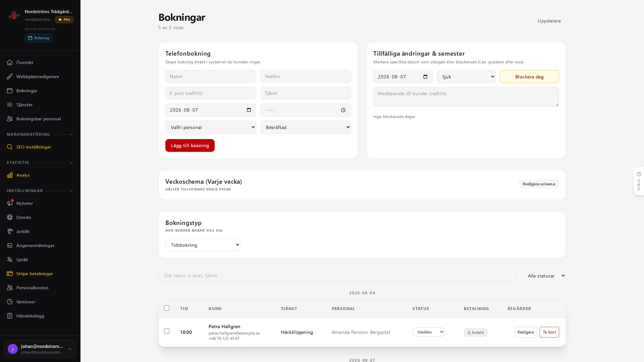Image resolution: width=644 pixels, height=362 pixels.
Task: Click the Nyheter megaphone icon
Action: click(x=10, y=203)
